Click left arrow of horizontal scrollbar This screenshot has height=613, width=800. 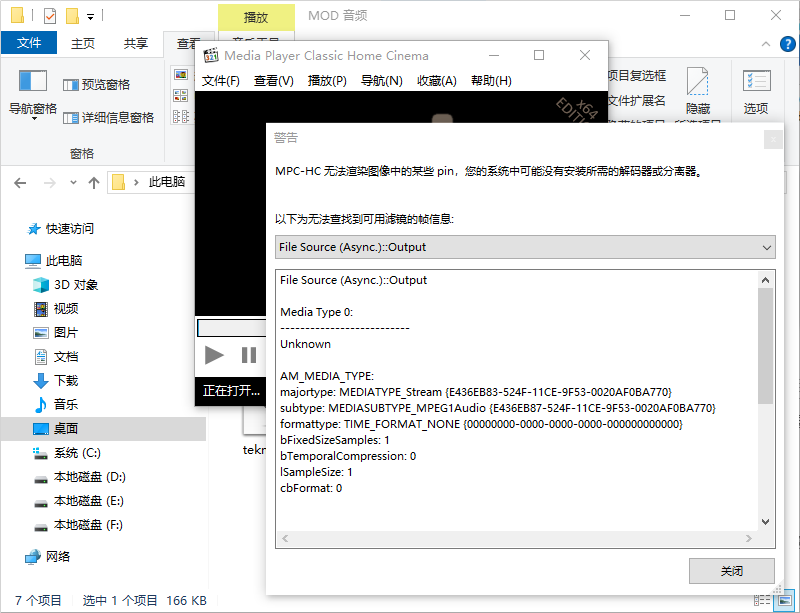285,538
